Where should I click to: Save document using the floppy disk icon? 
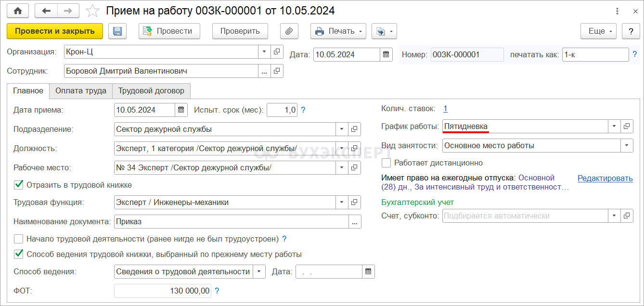(117, 31)
